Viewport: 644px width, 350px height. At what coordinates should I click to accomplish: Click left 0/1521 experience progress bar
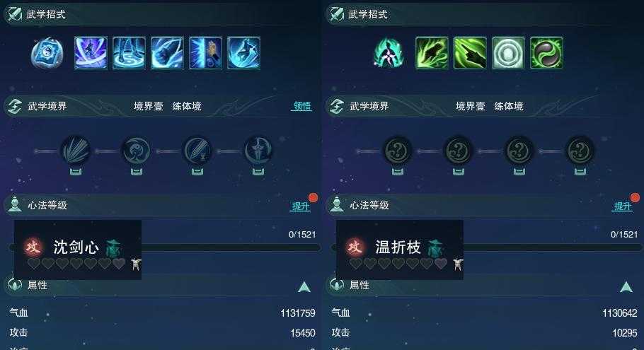click(164, 247)
